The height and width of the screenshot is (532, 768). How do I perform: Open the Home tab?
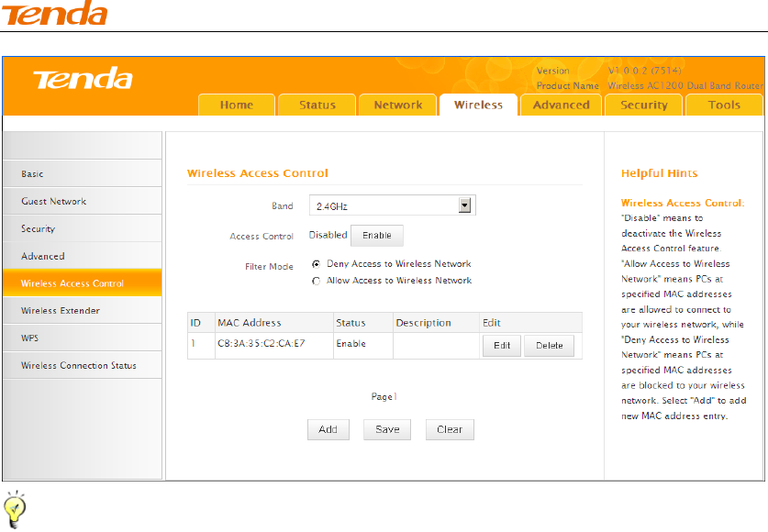(237, 105)
